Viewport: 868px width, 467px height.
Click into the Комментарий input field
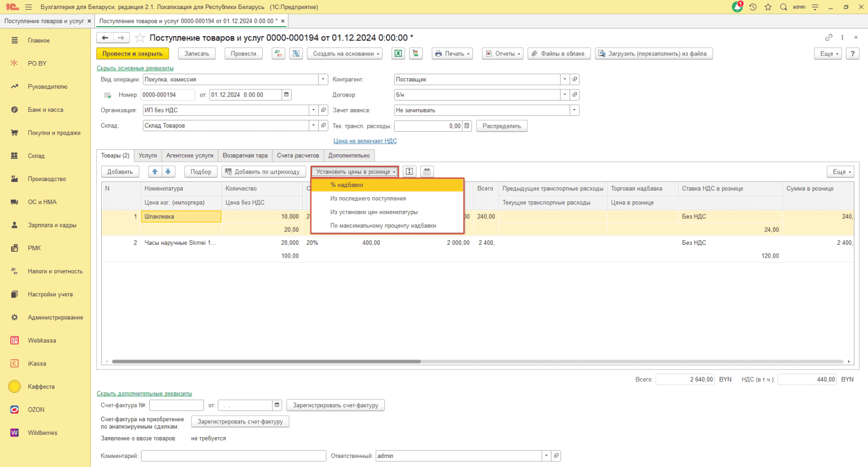click(233, 456)
